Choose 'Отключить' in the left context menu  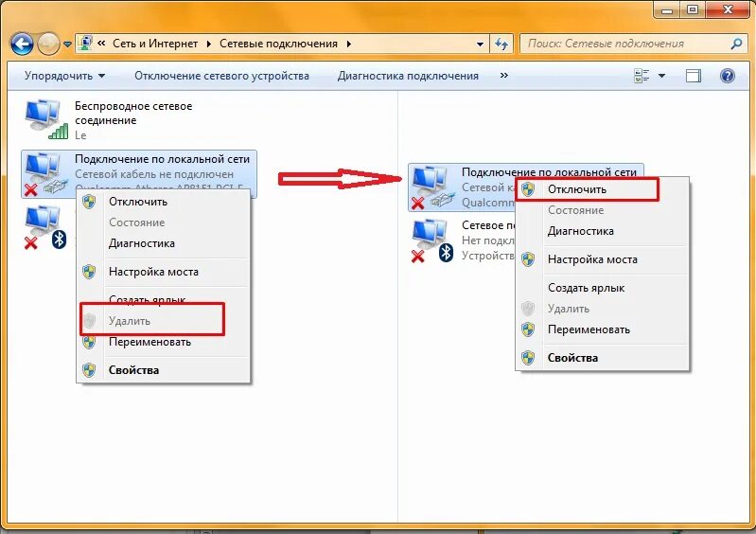click(164, 202)
